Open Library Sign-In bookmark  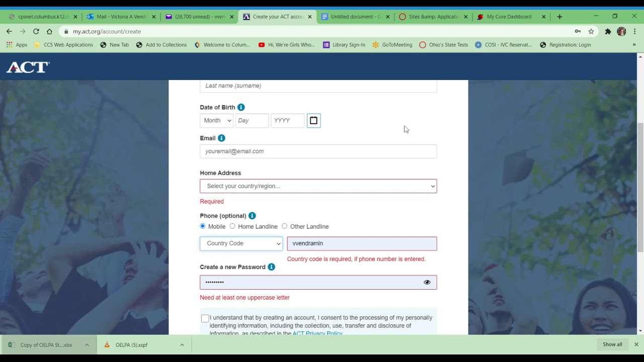click(x=344, y=45)
